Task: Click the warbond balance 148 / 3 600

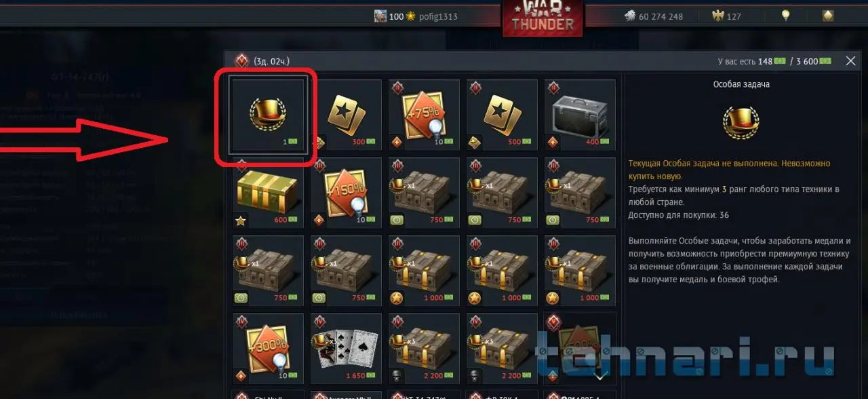Action: click(774, 61)
